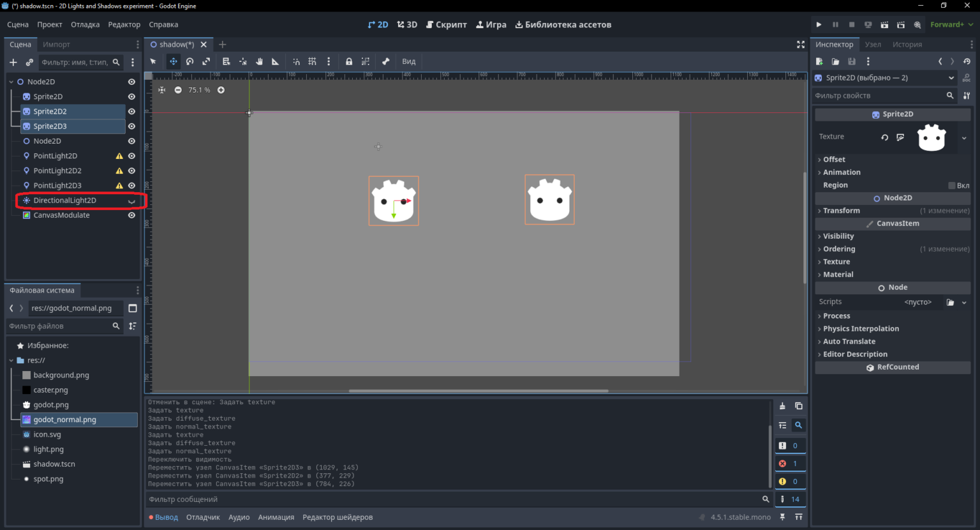Instantiate child scene with link icon
Image resolution: width=980 pixels, height=530 pixels.
(29, 62)
